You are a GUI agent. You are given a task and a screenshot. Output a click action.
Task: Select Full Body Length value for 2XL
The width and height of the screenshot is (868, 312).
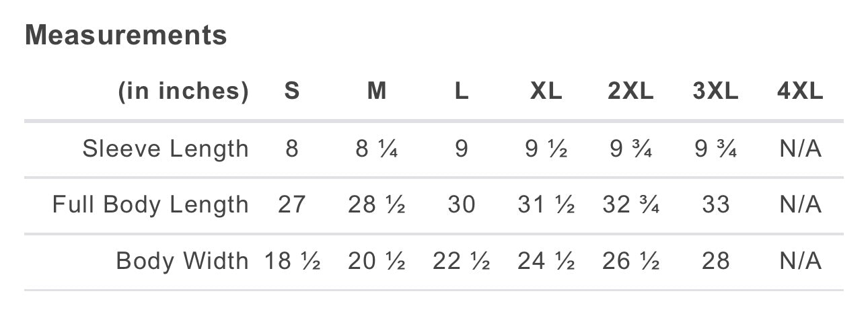coord(630,204)
